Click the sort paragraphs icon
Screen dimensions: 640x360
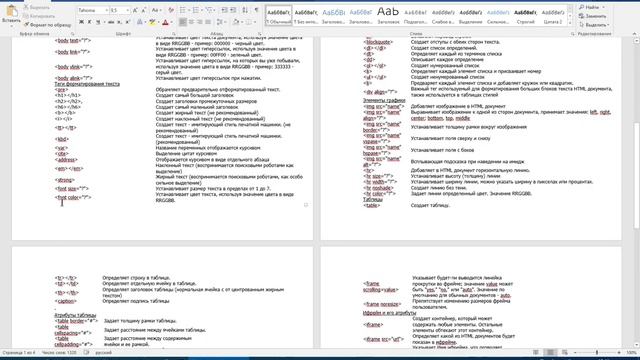(245, 10)
